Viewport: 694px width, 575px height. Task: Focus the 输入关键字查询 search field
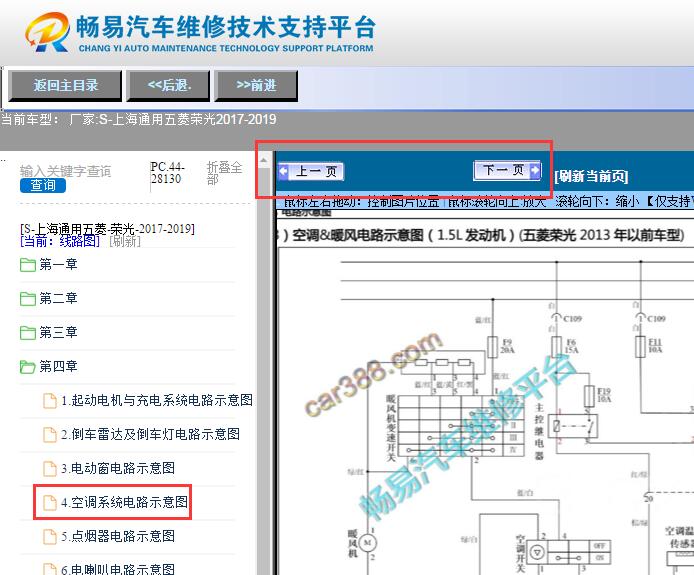(66, 171)
